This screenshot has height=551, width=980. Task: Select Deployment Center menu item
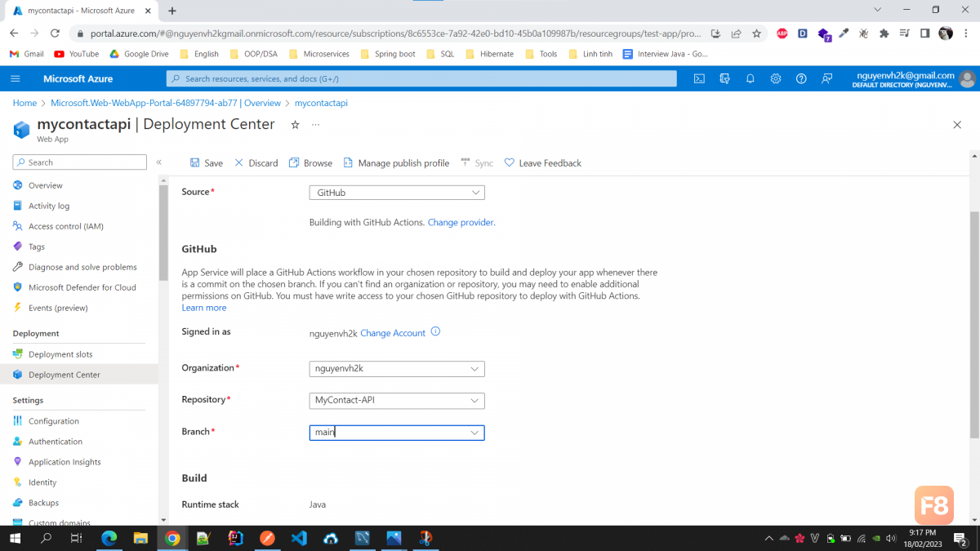click(79, 375)
